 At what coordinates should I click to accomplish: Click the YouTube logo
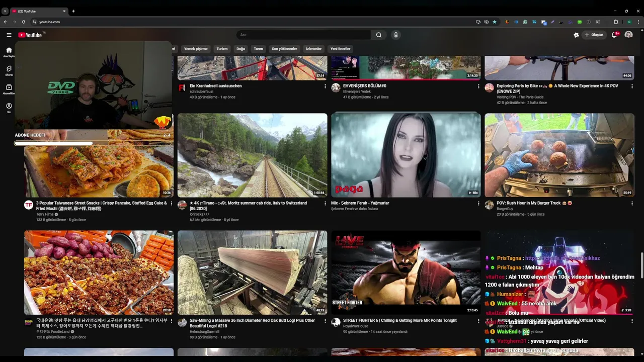30,35
